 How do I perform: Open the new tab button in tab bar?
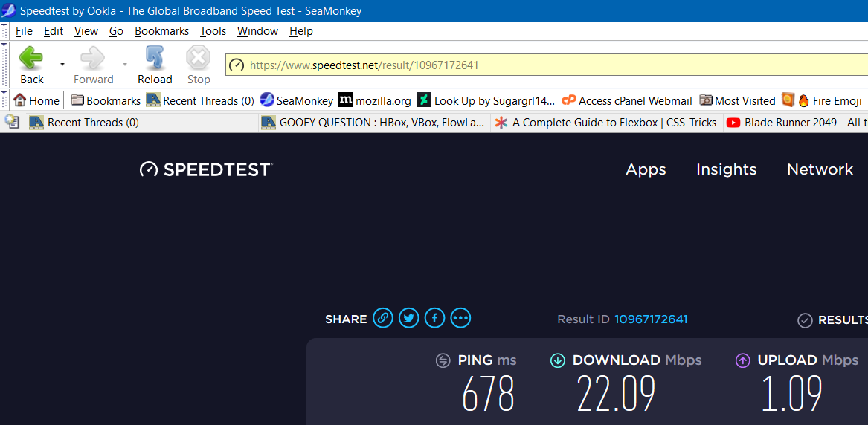coord(12,122)
